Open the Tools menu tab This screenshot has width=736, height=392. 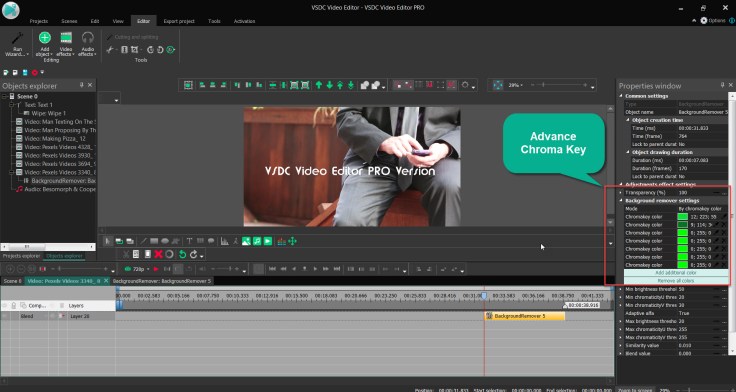tap(214, 21)
